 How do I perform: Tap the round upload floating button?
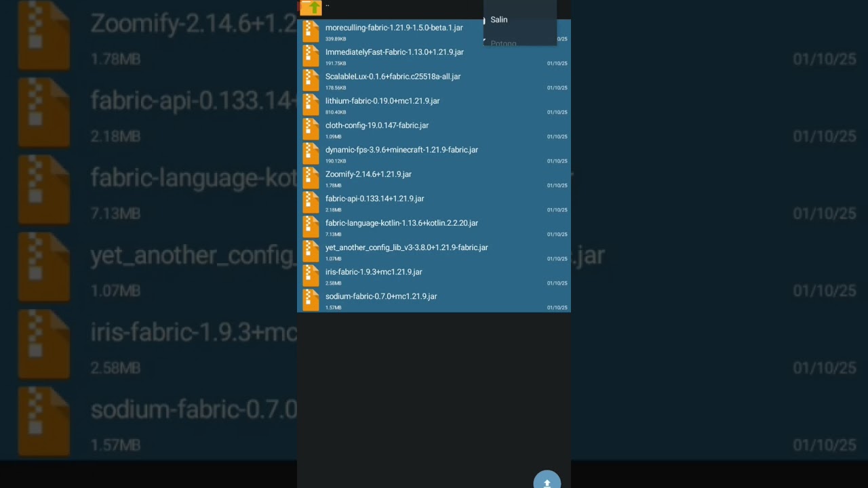pyautogui.click(x=547, y=480)
